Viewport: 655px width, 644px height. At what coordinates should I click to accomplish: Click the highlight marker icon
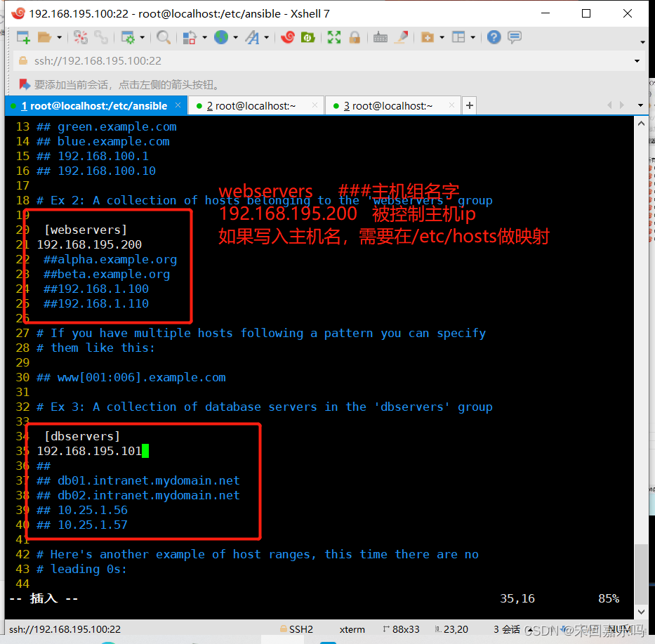coord(402,38)
